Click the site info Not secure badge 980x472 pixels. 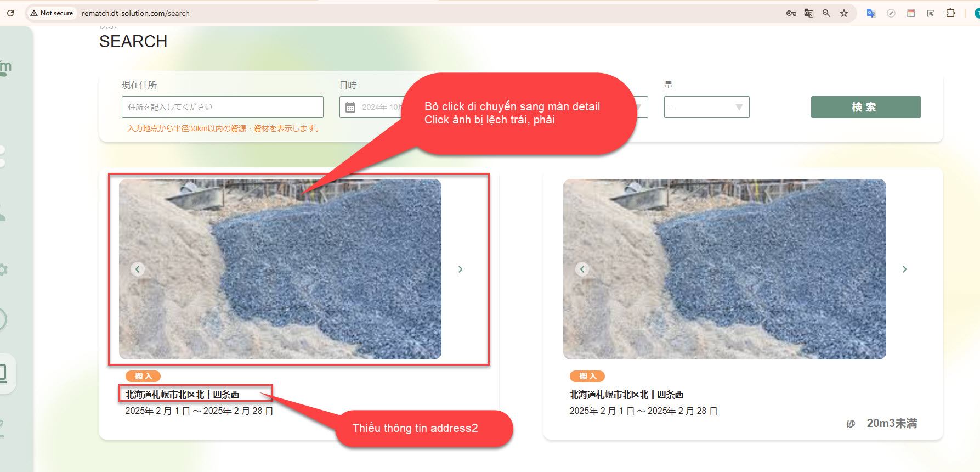click(52, 13)
